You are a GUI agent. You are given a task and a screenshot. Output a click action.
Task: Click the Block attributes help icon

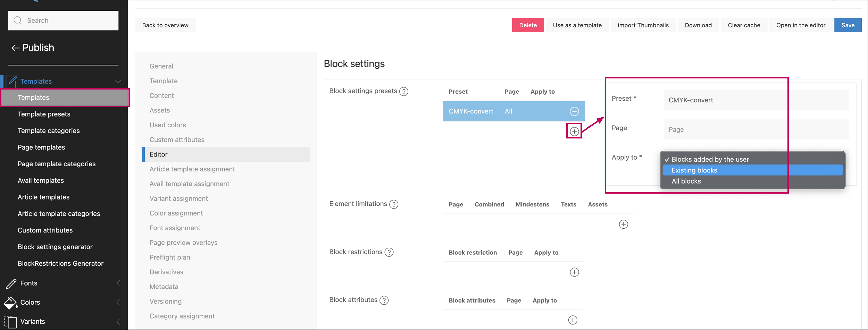(x=384, y=300)
